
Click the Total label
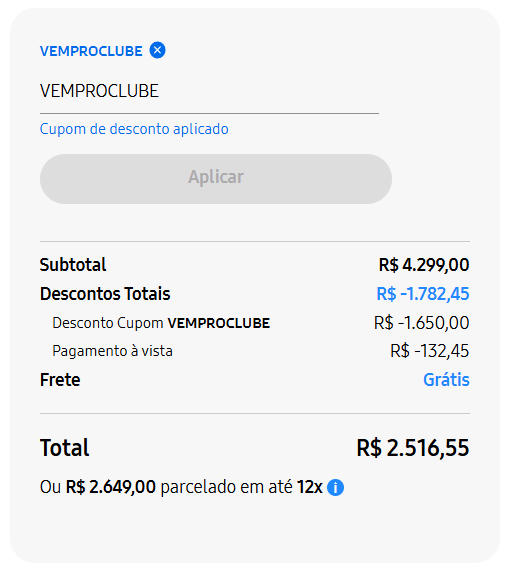(64, 448)
